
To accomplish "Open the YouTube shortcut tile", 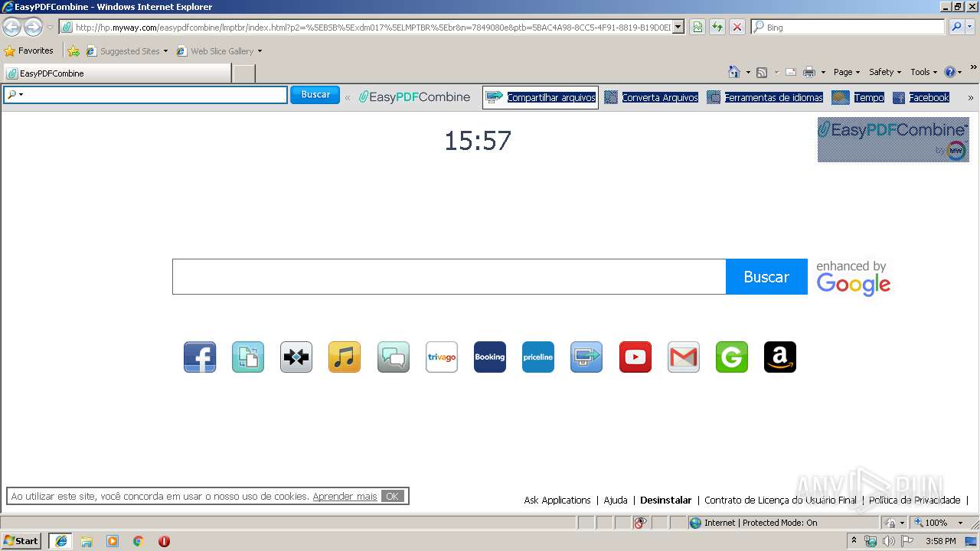I will (635, 357).
